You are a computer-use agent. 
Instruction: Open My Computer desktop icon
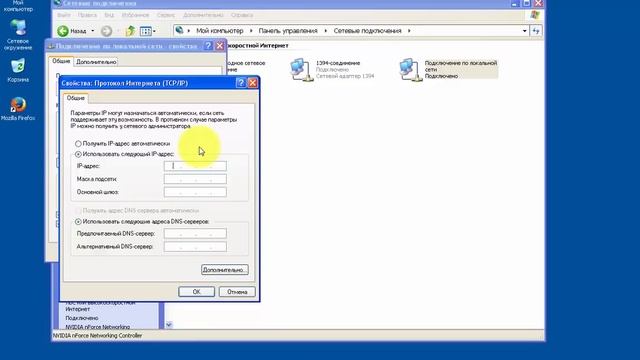pyautogui.click(x=18, y=6)
